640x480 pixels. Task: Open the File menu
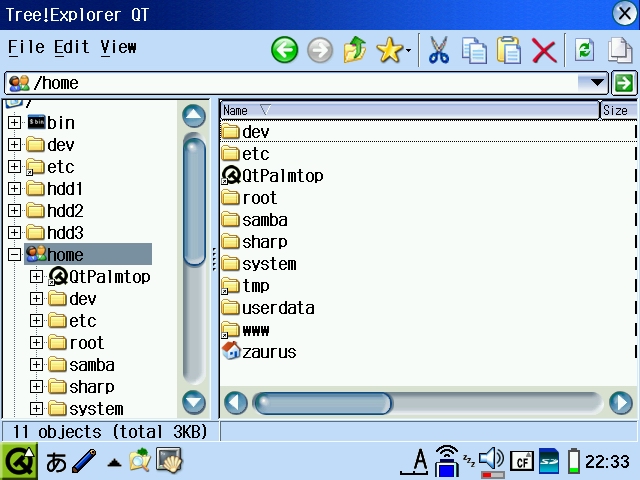(26, 47)
